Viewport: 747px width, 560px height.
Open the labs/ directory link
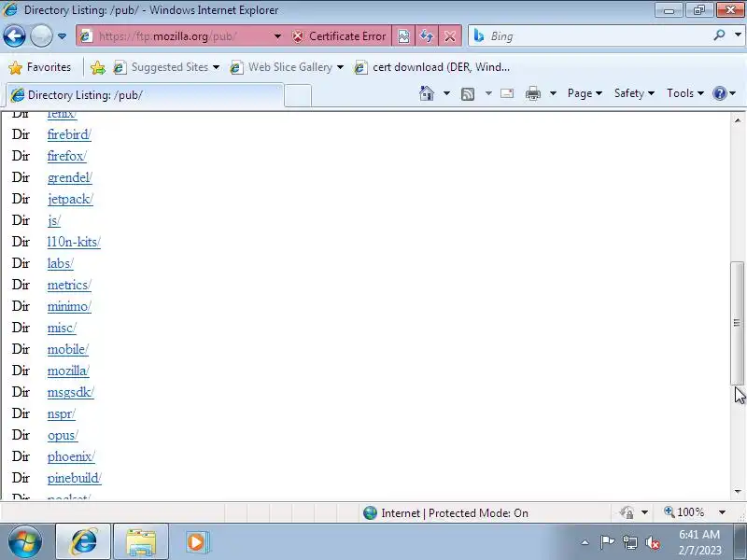coord(60,263)
